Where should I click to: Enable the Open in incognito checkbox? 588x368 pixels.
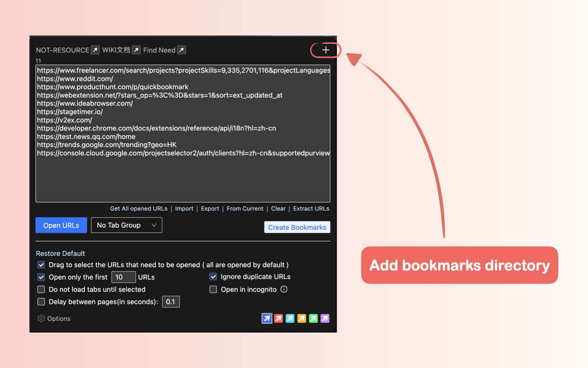coord(213,289)
